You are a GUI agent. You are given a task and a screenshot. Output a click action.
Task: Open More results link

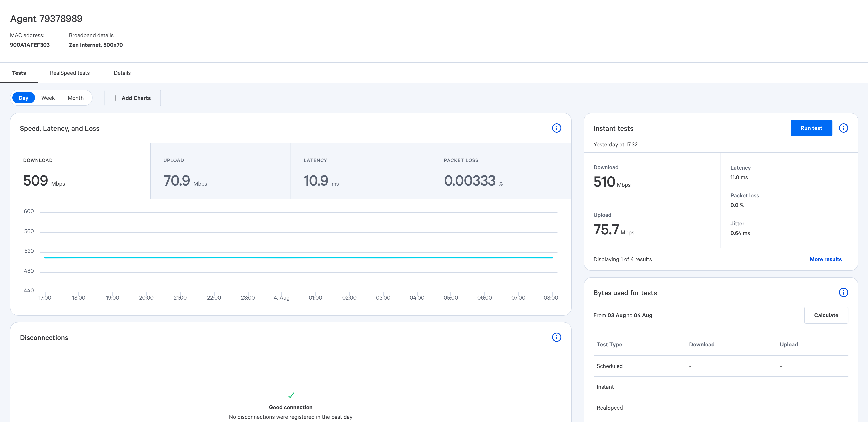click(825, 259)
